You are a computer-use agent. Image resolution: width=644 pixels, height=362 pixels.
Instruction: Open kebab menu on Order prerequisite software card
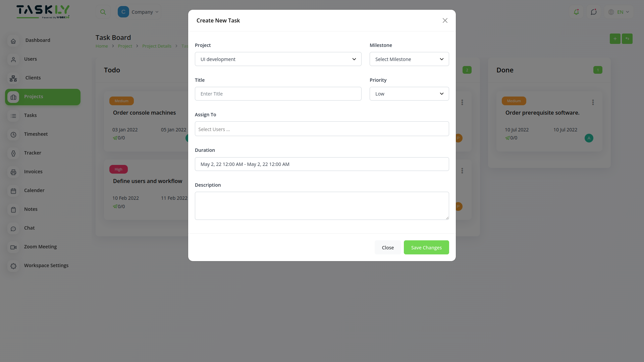593,102
